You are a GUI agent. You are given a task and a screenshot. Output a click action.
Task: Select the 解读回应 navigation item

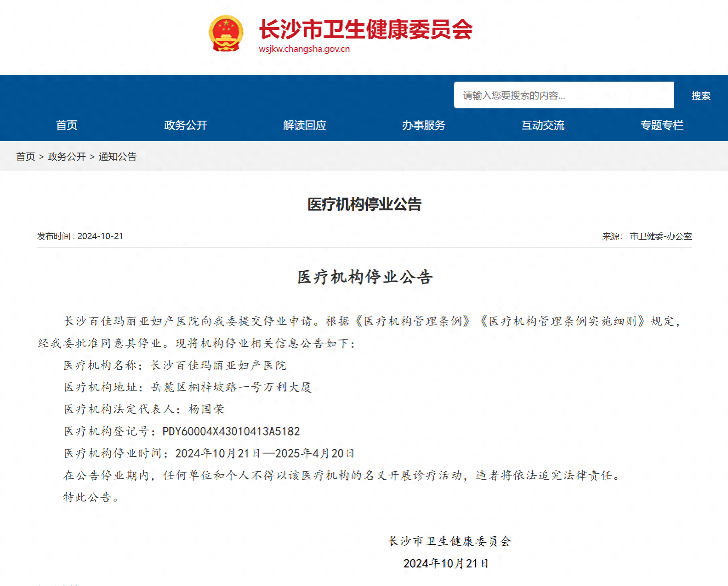tap(305, 125)
